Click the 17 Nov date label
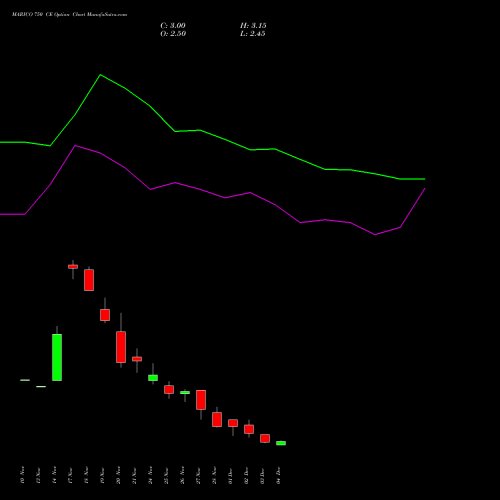 pyautogui.click(x=70, y=475)
